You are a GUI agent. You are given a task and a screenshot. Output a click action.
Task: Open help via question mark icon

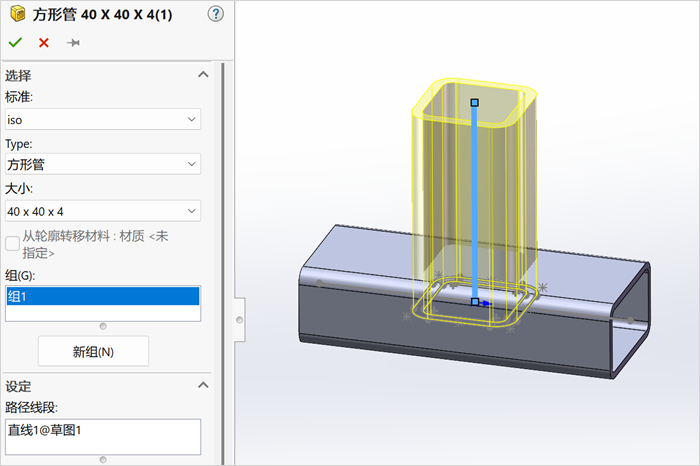[x=216, y=14]
